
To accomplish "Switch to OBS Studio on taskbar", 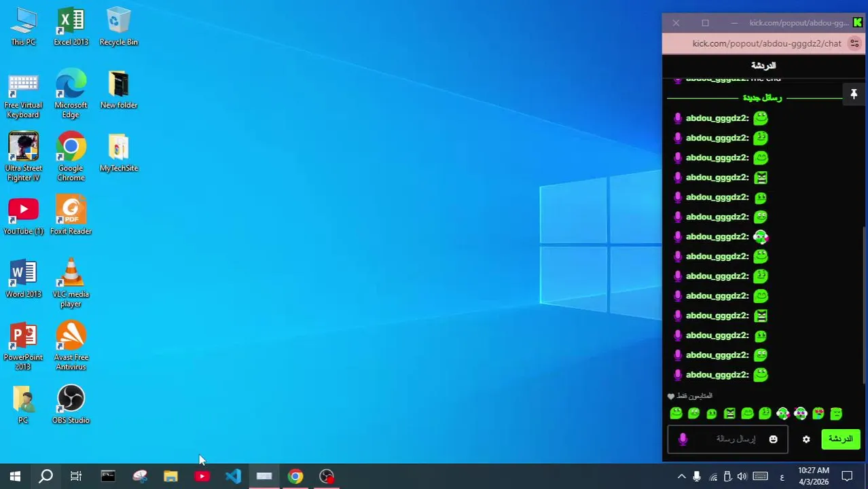I will tap(327, 476).
